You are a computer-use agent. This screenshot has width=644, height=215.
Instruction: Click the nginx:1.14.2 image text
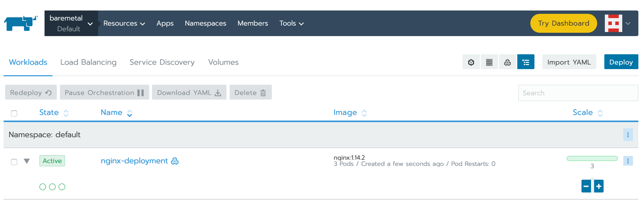pyautogui.click(x=349, y=157)
